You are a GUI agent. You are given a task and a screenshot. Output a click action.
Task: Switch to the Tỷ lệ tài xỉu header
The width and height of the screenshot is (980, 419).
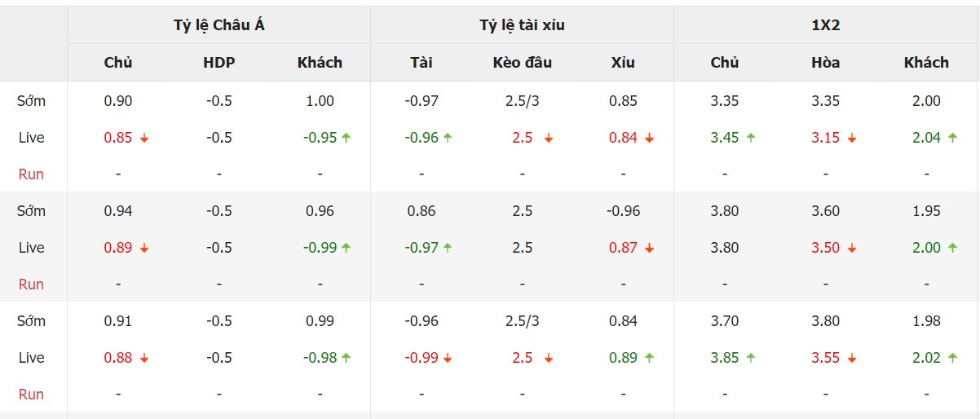click(x=522, y=25)
